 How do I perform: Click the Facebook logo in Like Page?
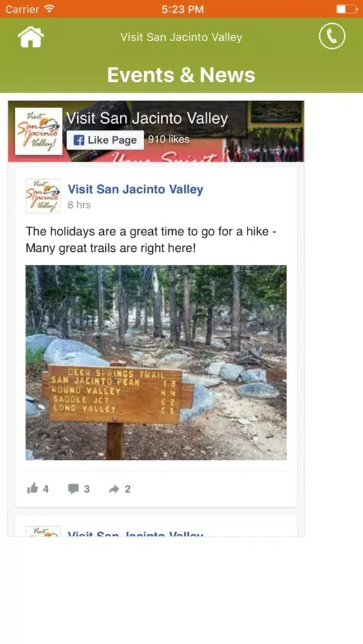(x=79, y=140)
